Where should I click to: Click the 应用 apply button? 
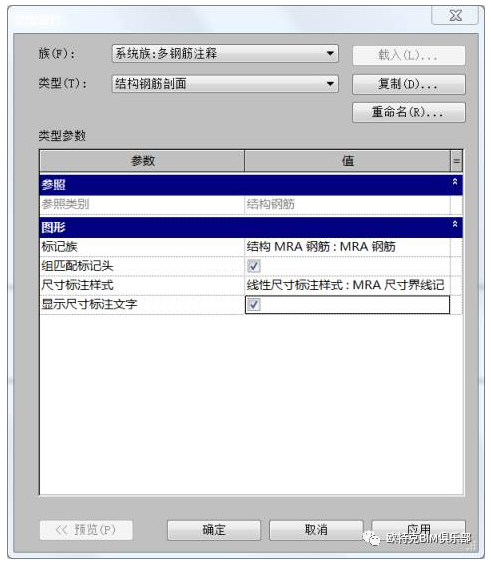[x=418, y=530]
